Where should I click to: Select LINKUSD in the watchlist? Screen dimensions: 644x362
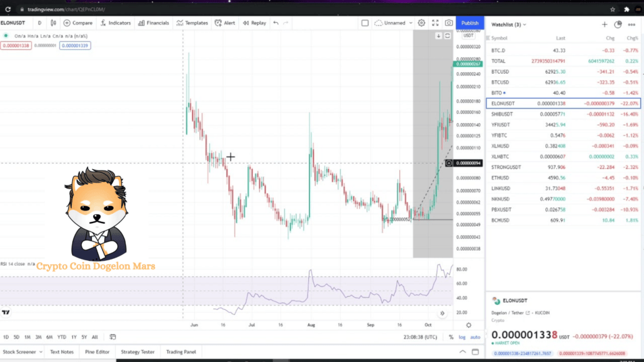(x=563, y=189)
